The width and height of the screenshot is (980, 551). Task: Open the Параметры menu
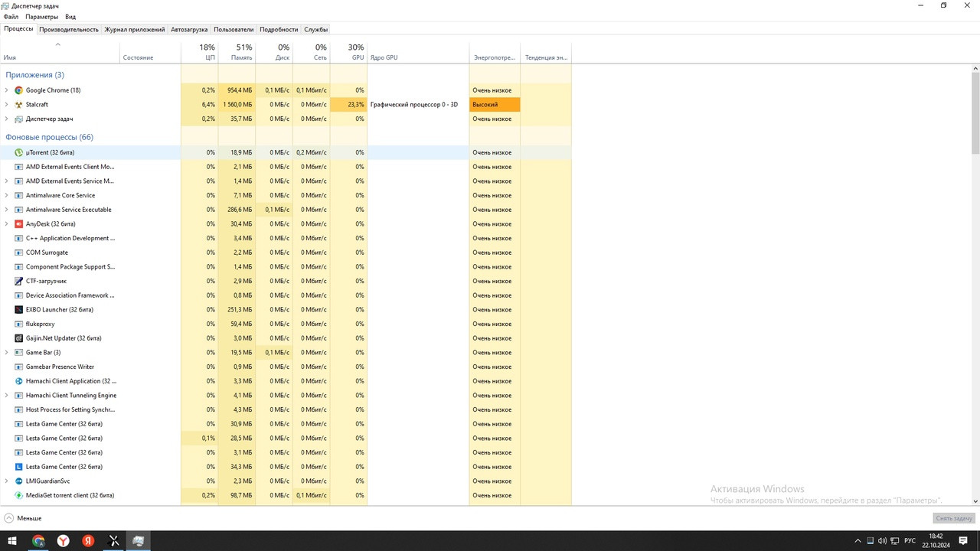point(41,17)
